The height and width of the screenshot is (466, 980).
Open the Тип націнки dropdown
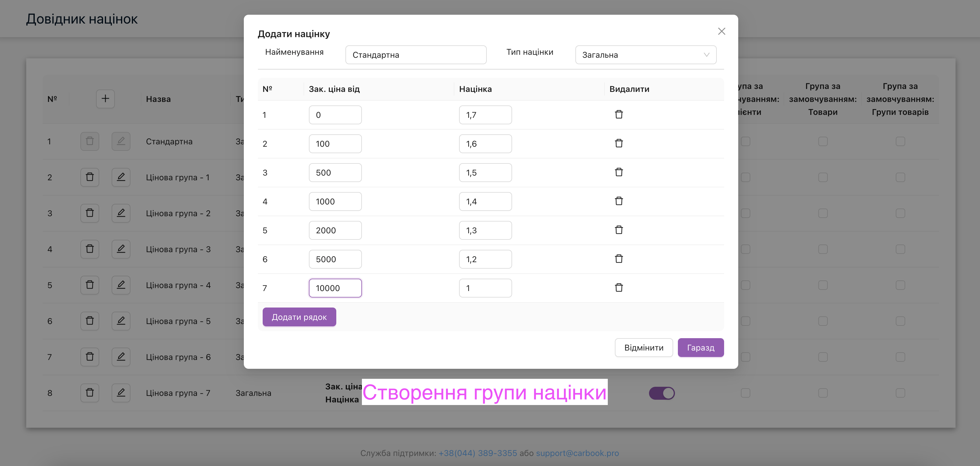(x=645, y=55)
